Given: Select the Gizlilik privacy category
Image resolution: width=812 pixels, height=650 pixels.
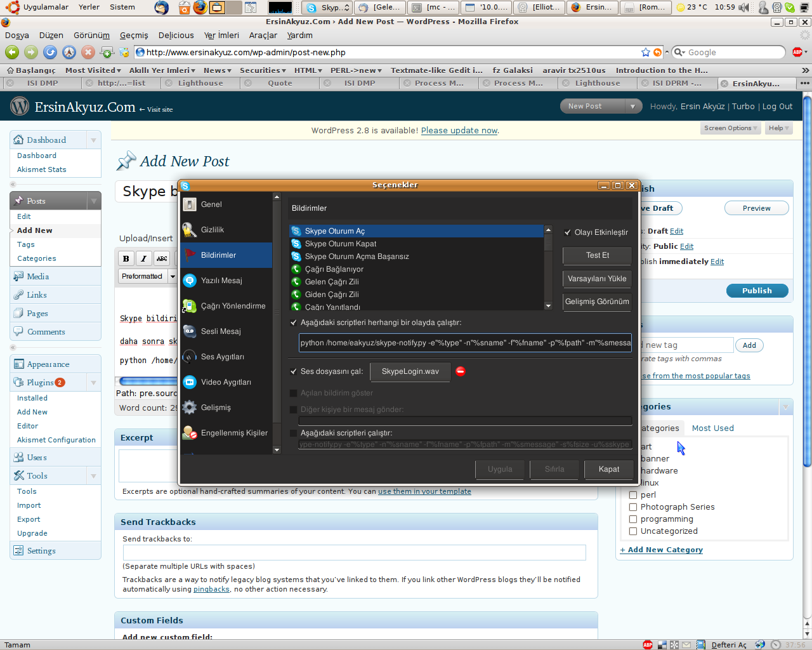Looking at the screenshot, I should coord(226,230).
